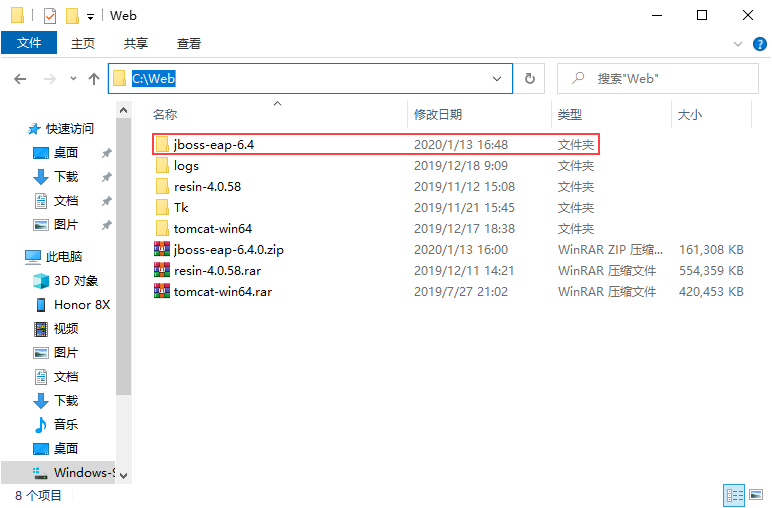Click the Forward navigation arrow
This screenshot has height=508, width=772.
[x=50, y=79]
